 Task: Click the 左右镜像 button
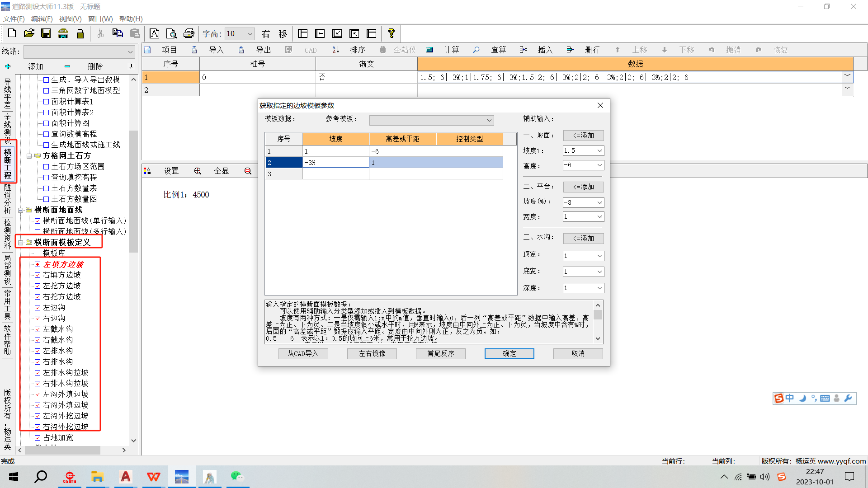coord(372,353)
